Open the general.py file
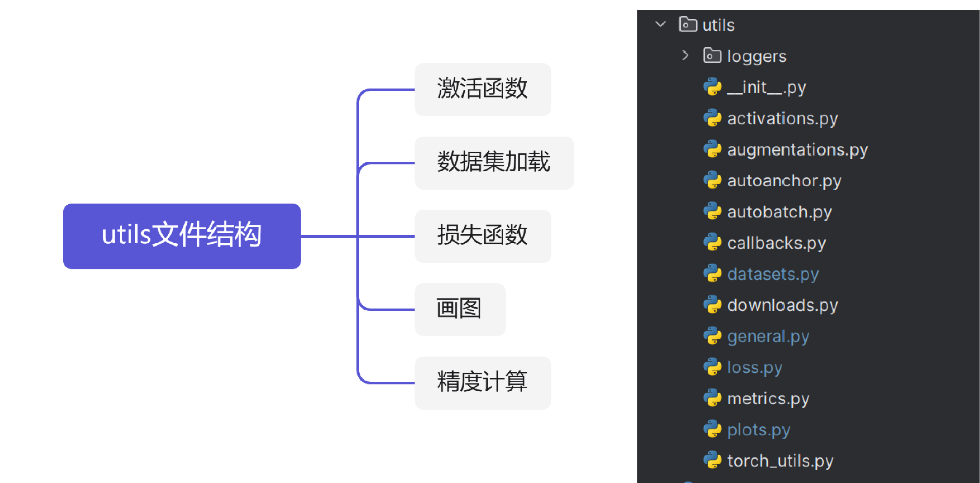The height and width of the screenshot is (483, 980). click(x=768, y=336)
